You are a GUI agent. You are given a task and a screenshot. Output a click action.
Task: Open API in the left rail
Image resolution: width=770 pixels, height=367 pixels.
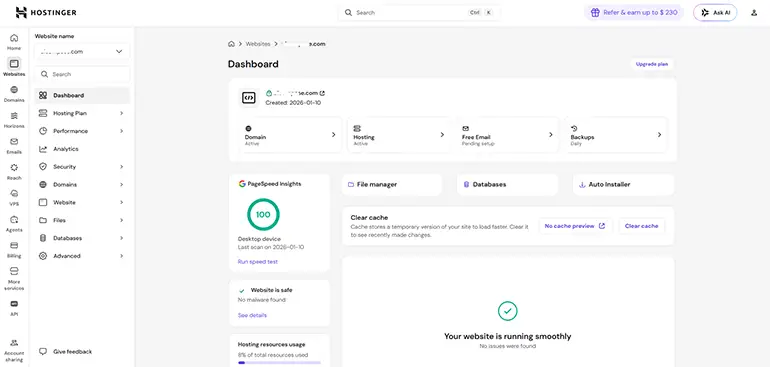pos(14,308)
